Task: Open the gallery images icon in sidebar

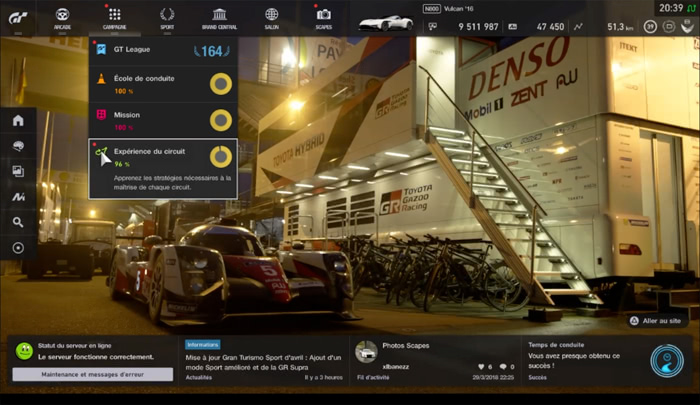Action: pyautogui.click(x=18, y=171)
